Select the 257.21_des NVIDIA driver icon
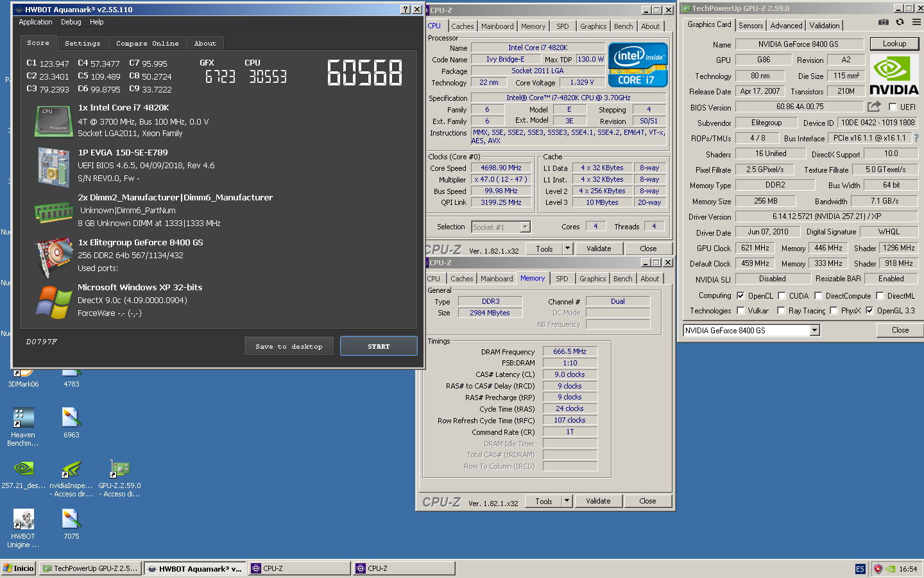The width and height of the screenshot is (924, 578). pyautogui.click(x=23, y=475)
